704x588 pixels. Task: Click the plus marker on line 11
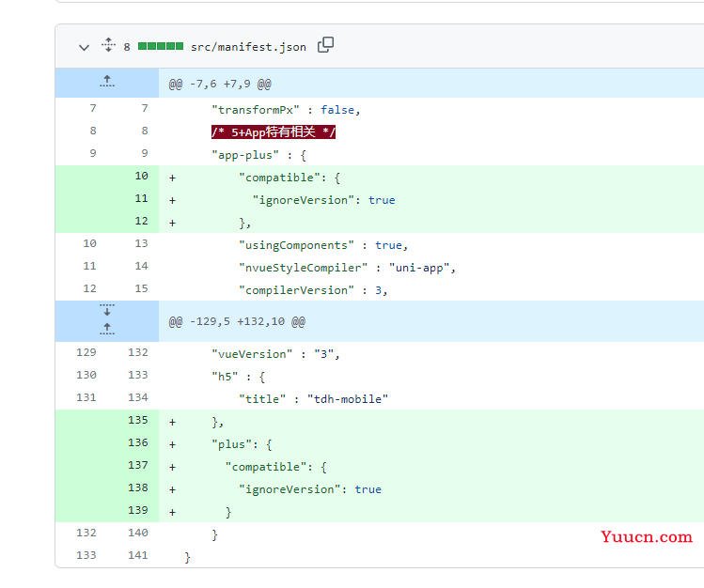tap(172, 200)
